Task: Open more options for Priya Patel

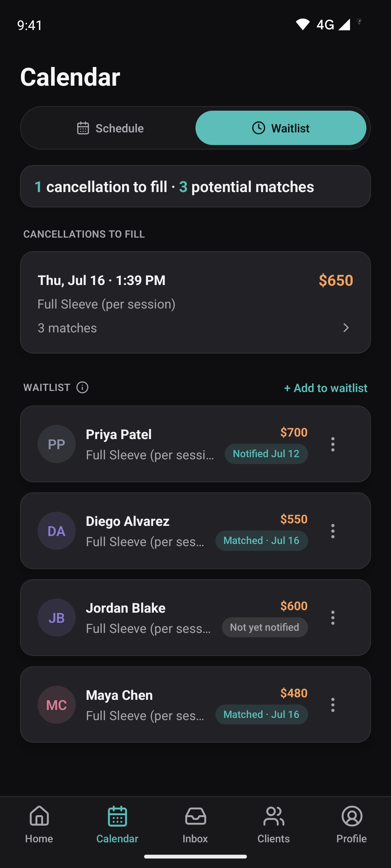Action: tap(333, 444)
